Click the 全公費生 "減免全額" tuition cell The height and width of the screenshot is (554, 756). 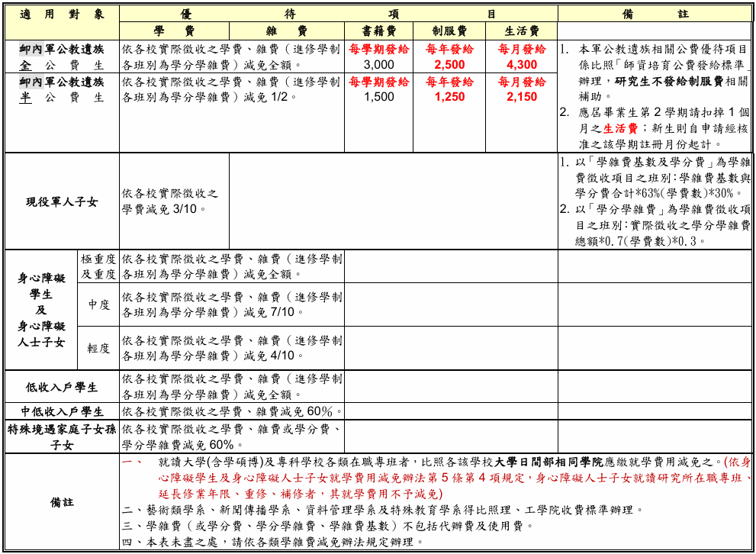click(232, 57)
